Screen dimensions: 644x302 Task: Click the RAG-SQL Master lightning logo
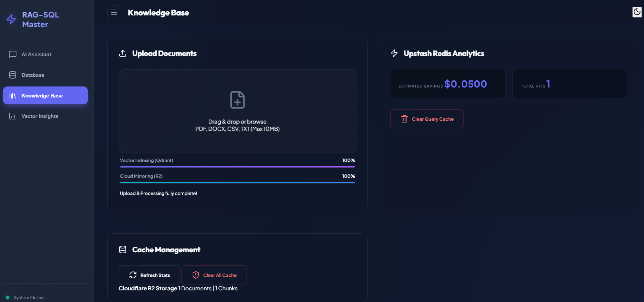coord(11,19)
